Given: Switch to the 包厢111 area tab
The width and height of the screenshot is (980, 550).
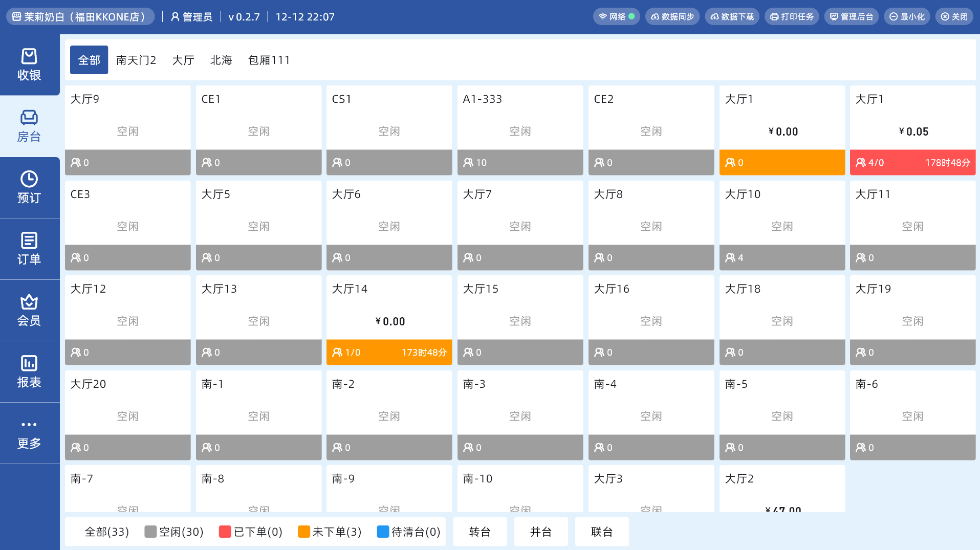Looking at the screenshot, I should pos(269,60).
